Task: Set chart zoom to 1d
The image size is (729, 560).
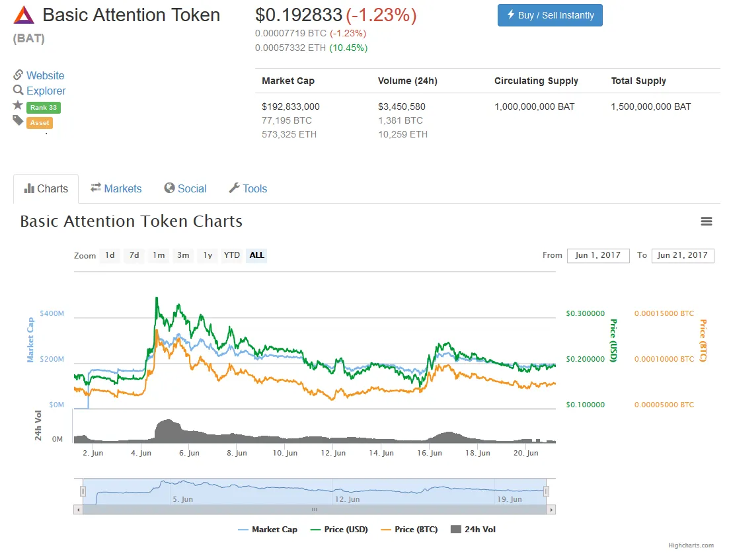Action: click(110, 255)
